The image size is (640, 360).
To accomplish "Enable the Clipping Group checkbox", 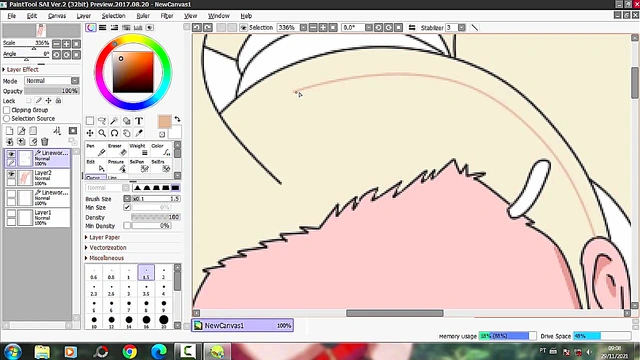I will [x=7, y=110].
